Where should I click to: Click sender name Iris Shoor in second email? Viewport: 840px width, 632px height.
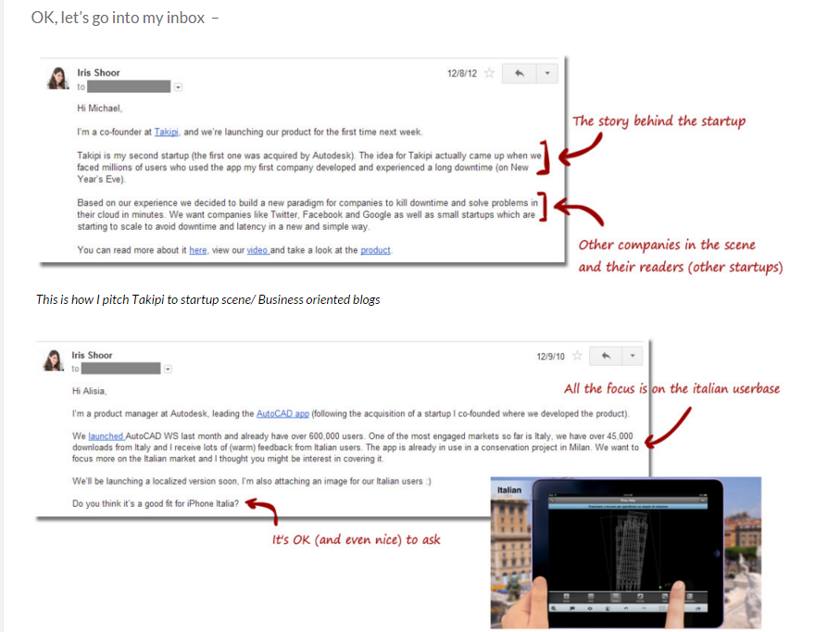(92, 355)
